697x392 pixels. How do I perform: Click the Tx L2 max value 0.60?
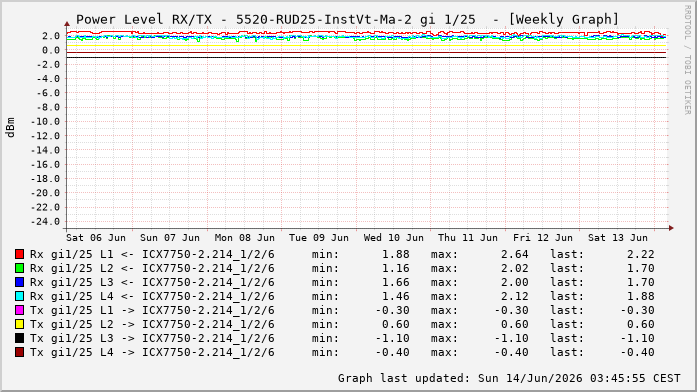coord(515,324)
